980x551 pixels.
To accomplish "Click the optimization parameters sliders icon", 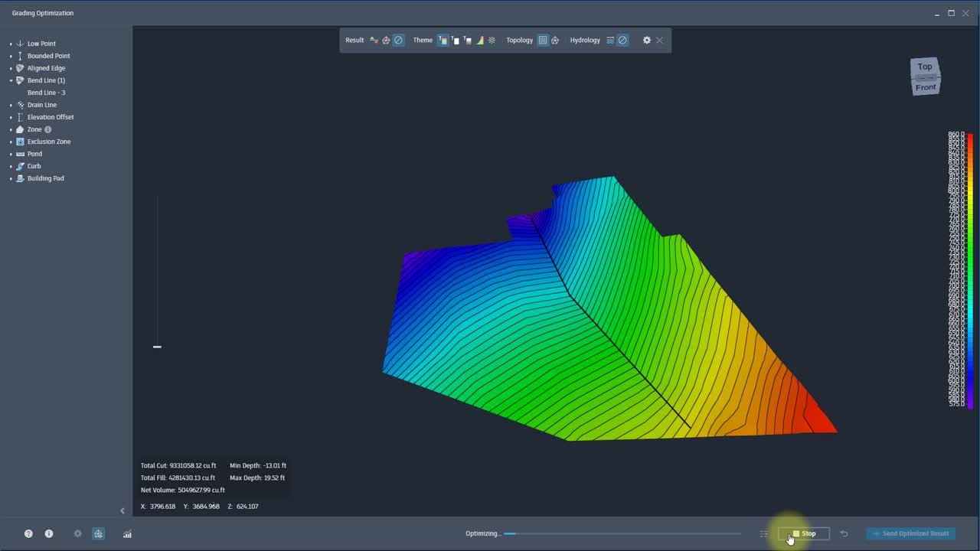I will [x=763, y=533].
